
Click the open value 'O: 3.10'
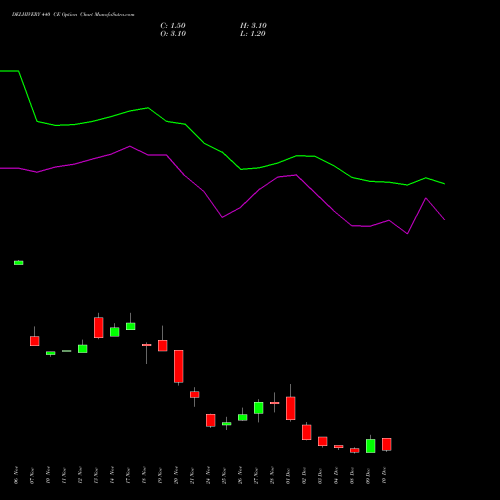(x=173, y=34)
